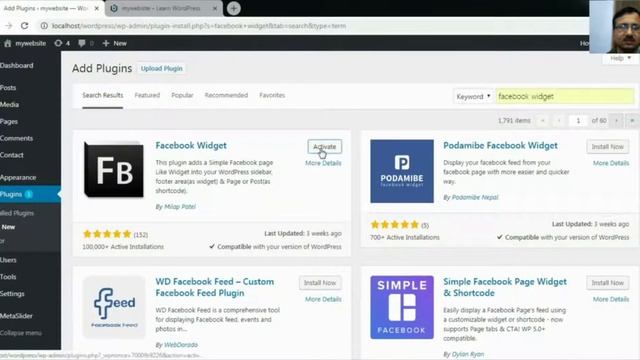Open a new browser tab with plus icon
The width and height of the screenshot is (640, 360).
[233, 8]
